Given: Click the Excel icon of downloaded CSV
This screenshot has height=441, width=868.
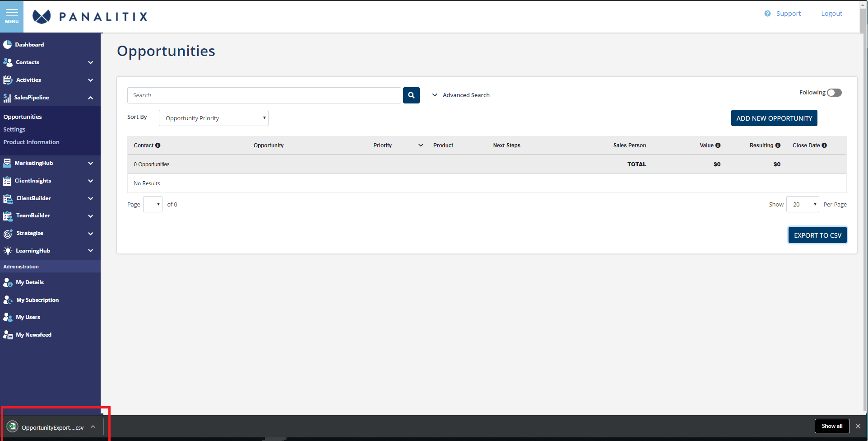Looking at the screenshot, I should pos(12,426).
